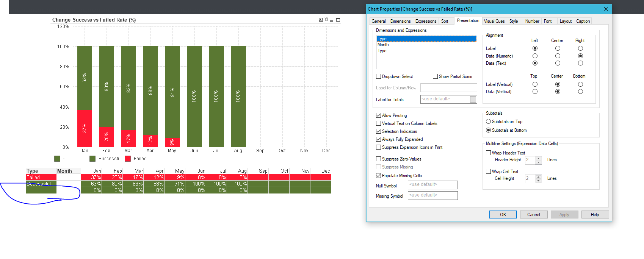
Task: Tick the Dropdown Select checkbox
Action: click(x=378, y=76)
